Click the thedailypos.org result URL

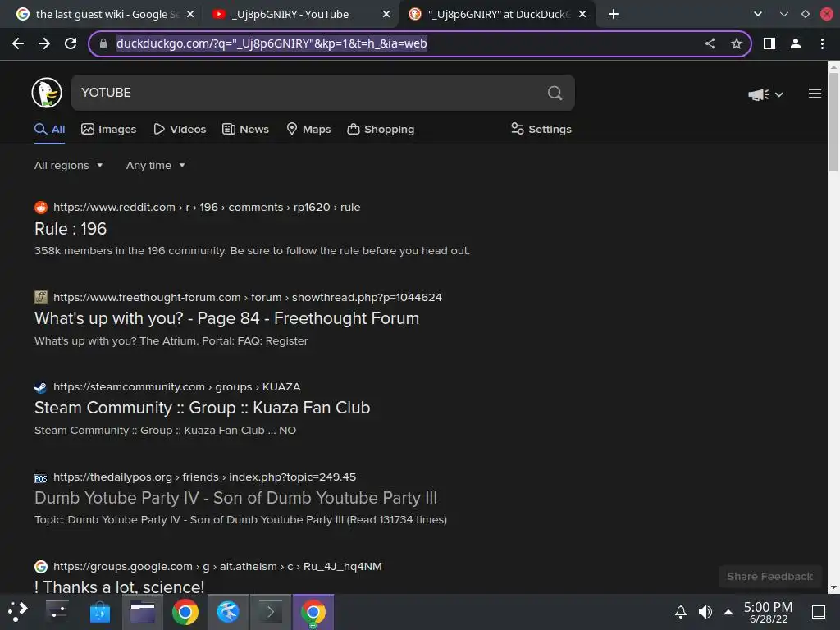click(204, 477)
